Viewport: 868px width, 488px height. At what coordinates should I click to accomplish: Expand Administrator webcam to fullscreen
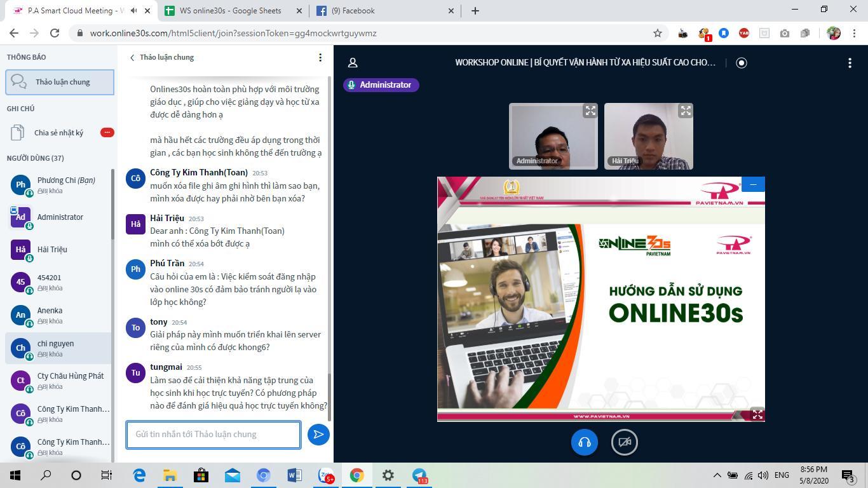pos(590,111)
